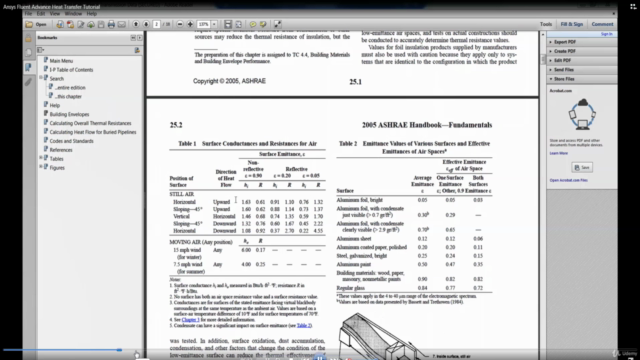Open the Edit menu
640x360 pixels.
click(41, 14)
